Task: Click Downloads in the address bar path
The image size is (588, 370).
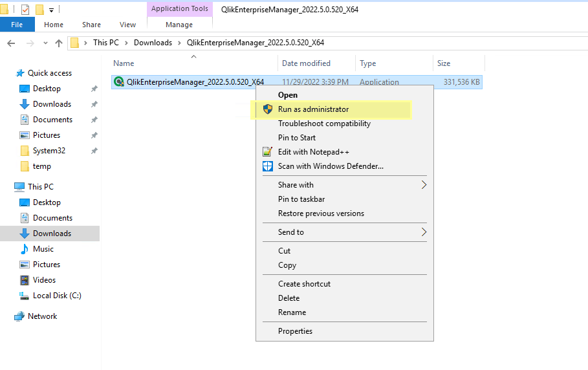Action: [153, 43]
